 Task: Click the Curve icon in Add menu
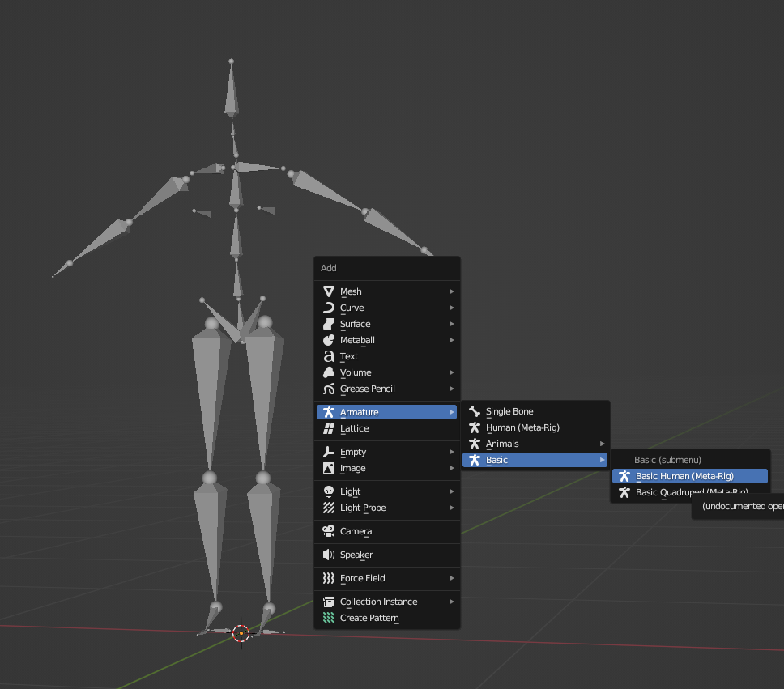(x=329, y=308)
